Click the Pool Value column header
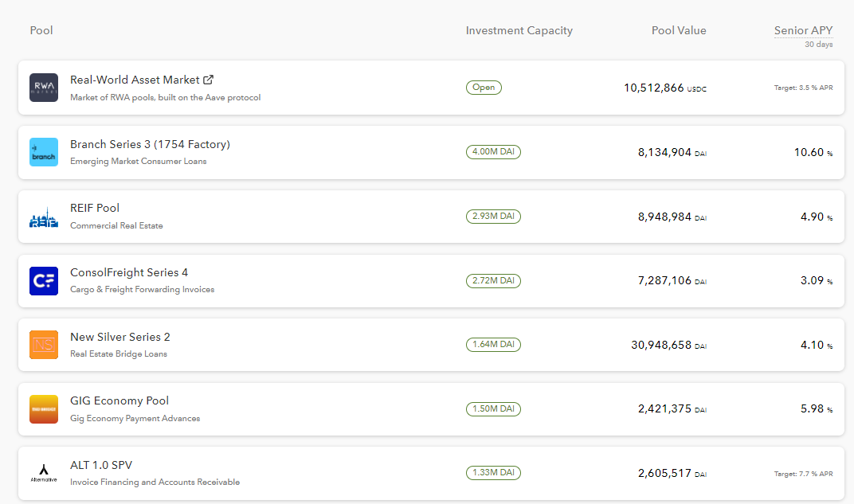Screen dimensions: 854x504 click(679, 30)
